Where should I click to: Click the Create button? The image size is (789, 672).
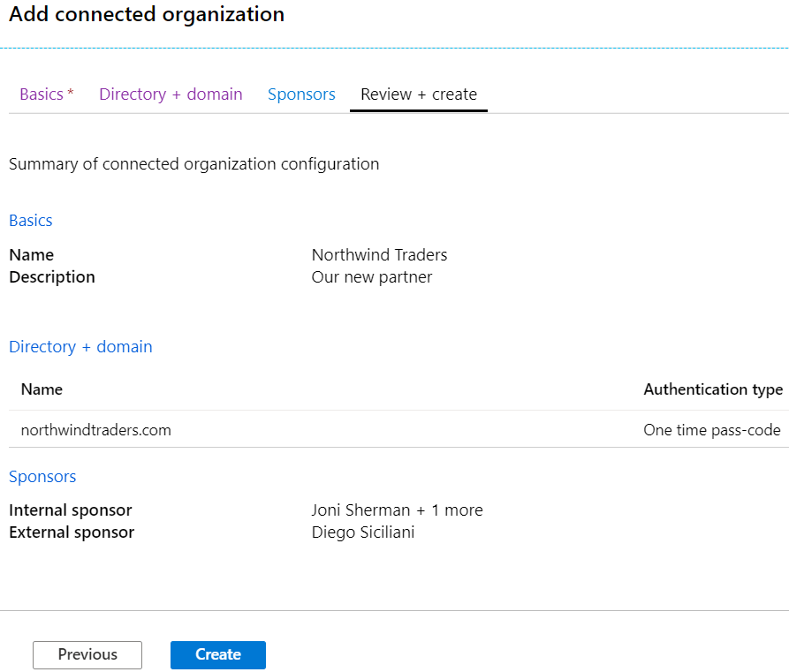click(217, 654)
